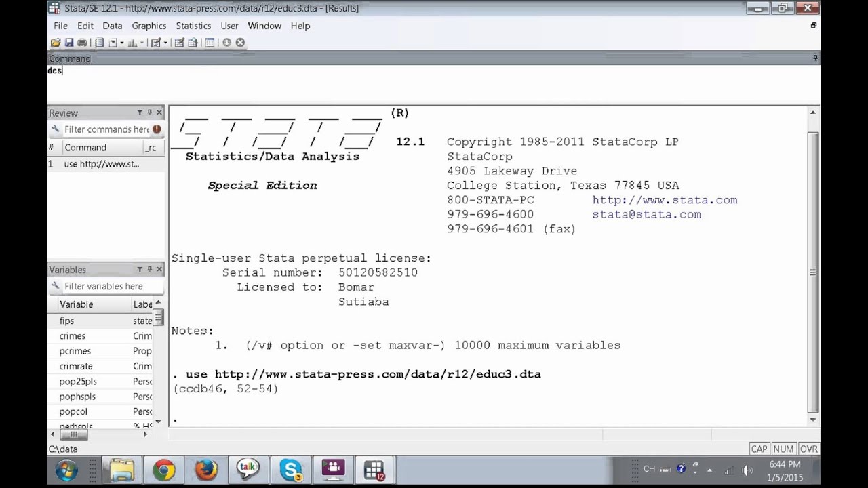Open the Edit menu
The height and width of the screenshot is (488, 868).
coord(85,26)
